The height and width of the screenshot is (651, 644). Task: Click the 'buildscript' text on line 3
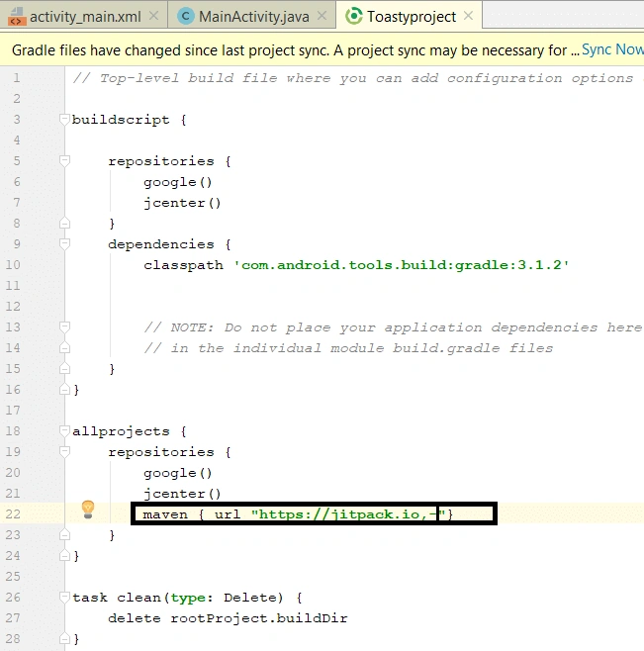point(121,120)
